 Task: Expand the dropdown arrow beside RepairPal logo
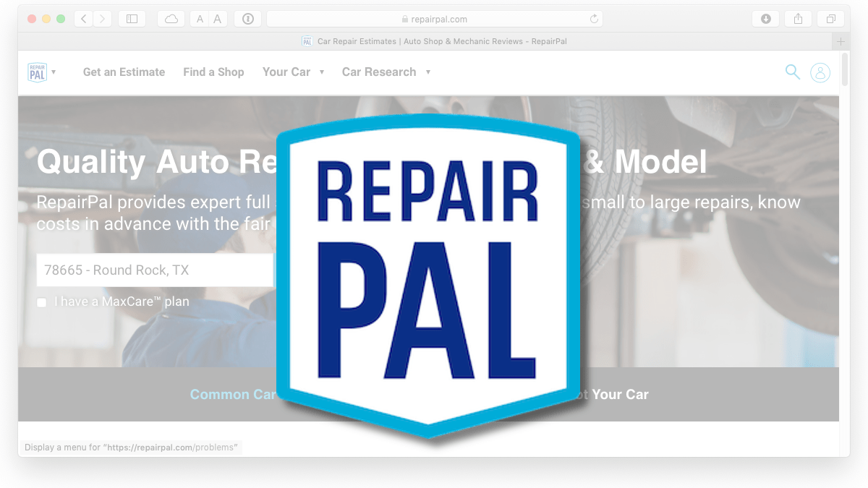point(54,72)
